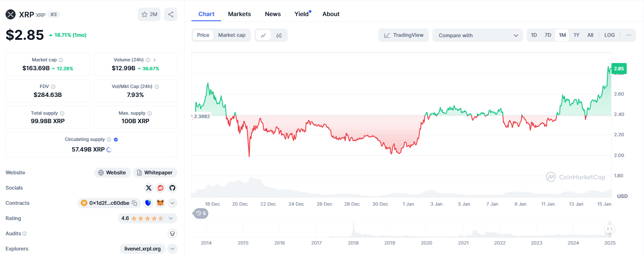The image size is (644, 256).
Task: Click the XRP coin logo
Action: (x=11, y=14)
